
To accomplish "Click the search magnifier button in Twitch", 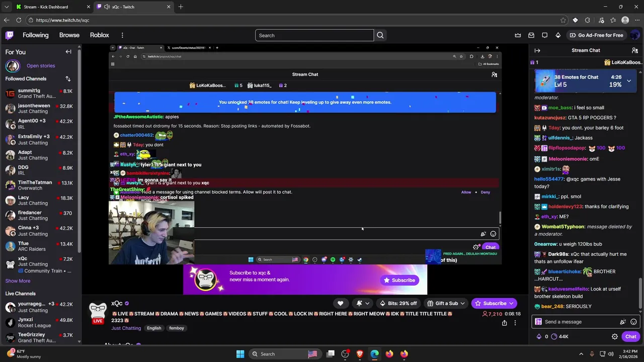I will point(380,35).
